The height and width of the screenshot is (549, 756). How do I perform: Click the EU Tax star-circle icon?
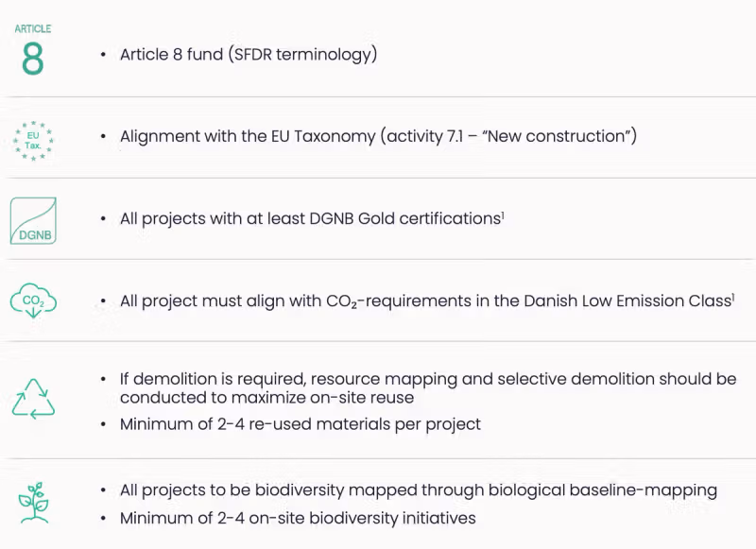coord(33,140)
